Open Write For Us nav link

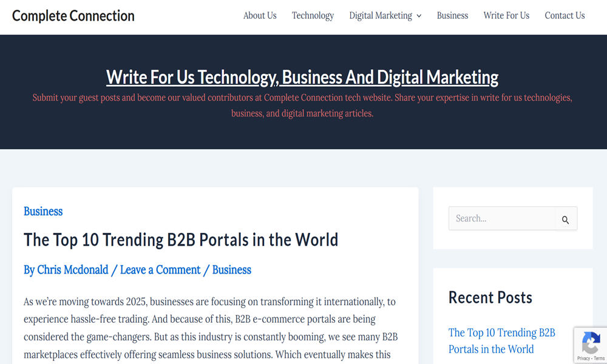click(x=506, y=16)
